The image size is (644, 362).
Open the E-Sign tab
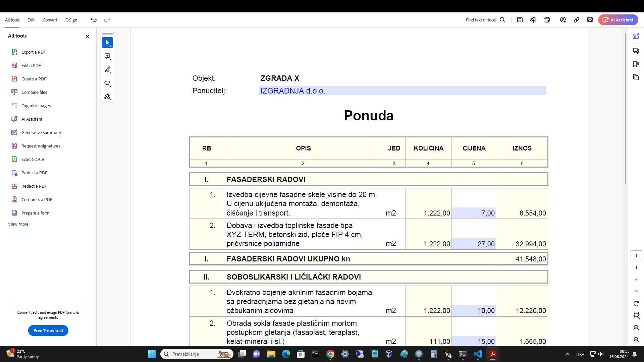point(71,20)
